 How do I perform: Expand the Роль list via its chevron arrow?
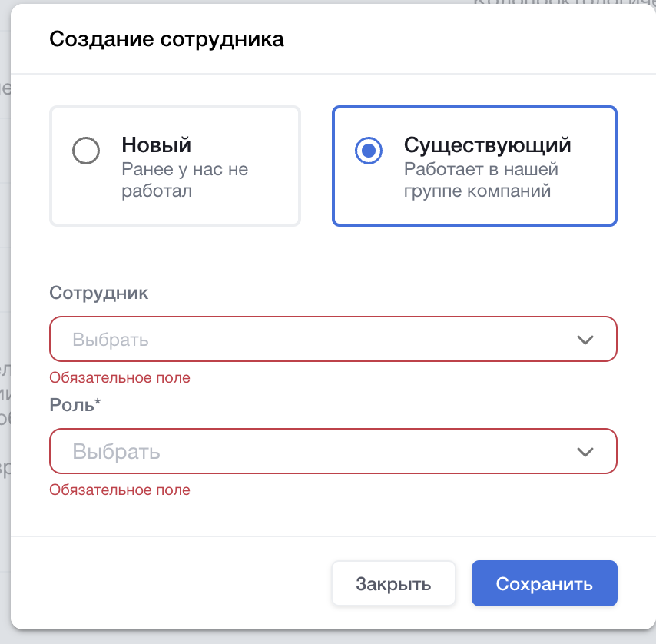pos(585,451)
